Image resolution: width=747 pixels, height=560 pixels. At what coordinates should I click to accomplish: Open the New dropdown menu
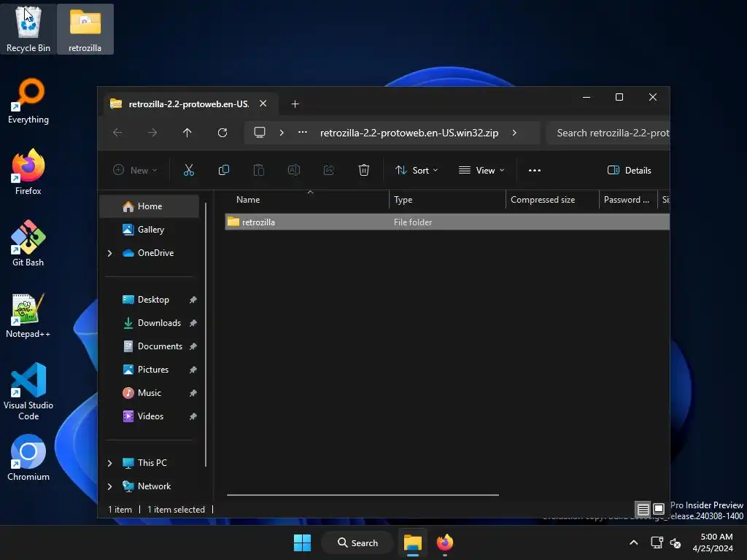[135, 170]
